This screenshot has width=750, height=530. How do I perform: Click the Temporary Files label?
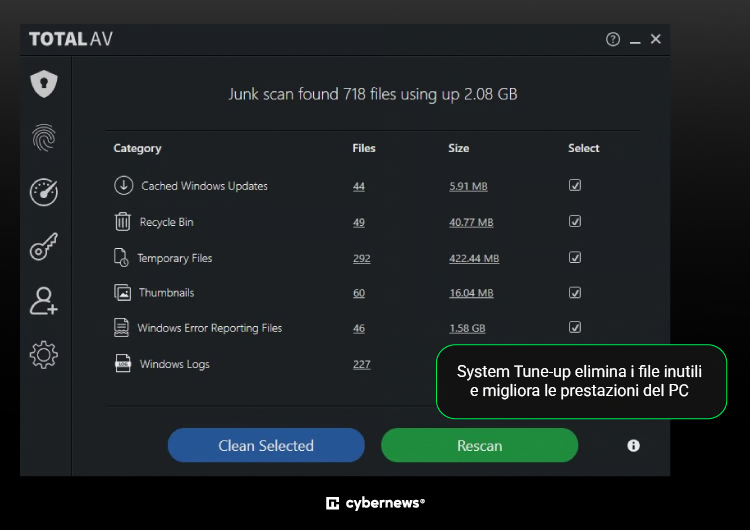(175, 258)
